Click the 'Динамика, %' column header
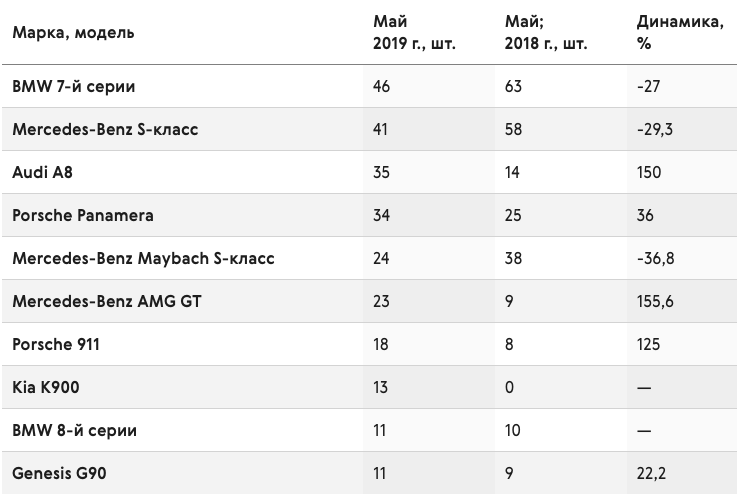 click(x=680, y=33)
